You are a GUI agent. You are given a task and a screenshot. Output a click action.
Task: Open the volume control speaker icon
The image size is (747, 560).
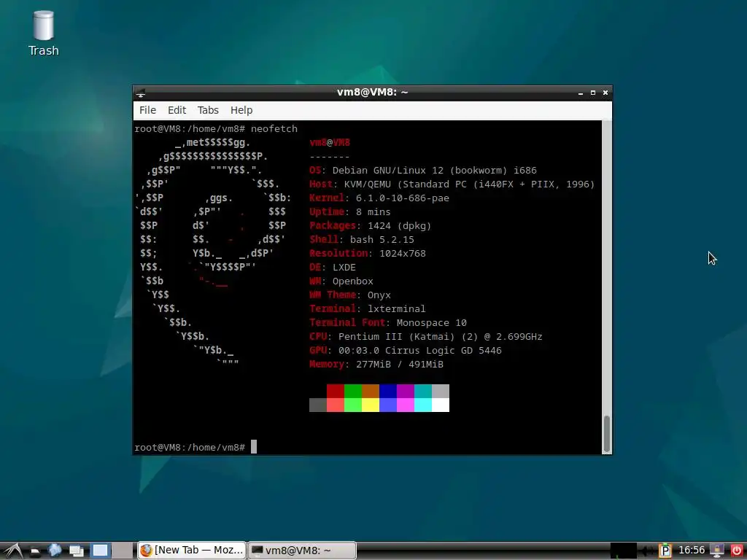(646, 551)
